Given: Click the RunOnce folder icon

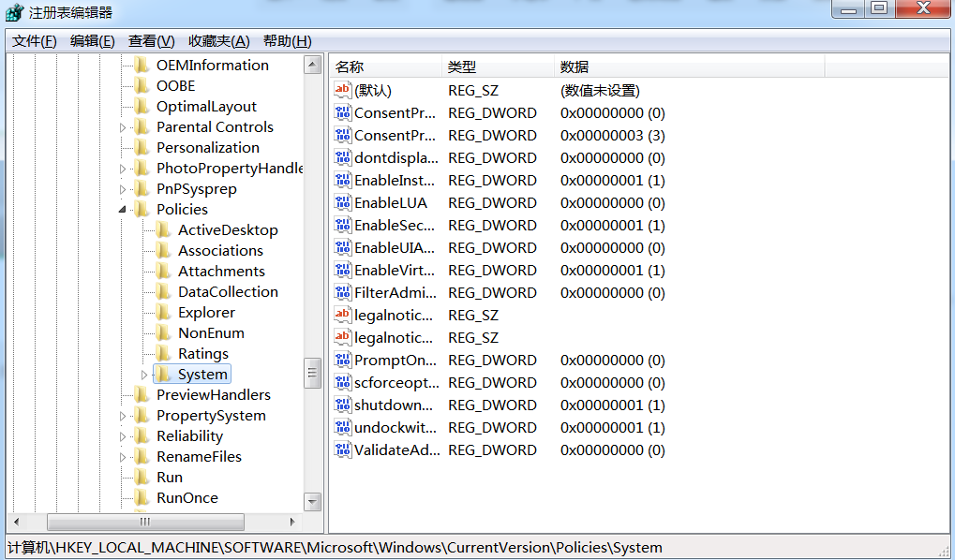Looking at the screenshot, I should click(x=142, y=498).
